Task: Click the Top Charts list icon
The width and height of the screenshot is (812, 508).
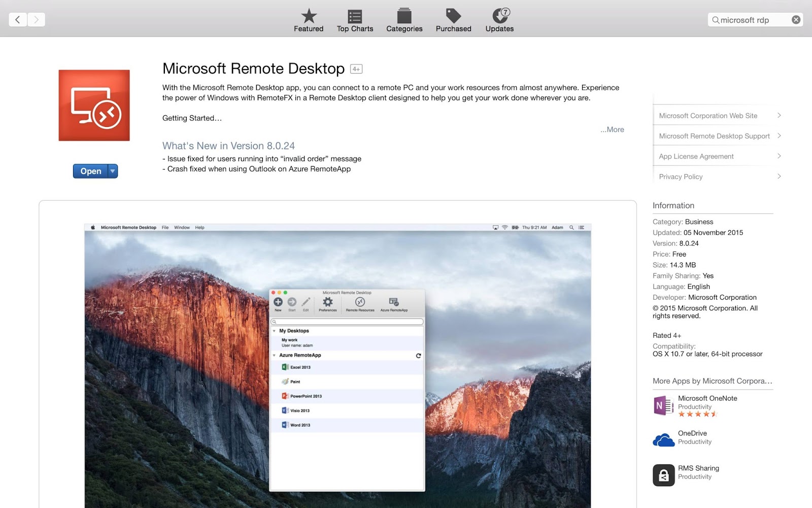Action: pos(355,16)
